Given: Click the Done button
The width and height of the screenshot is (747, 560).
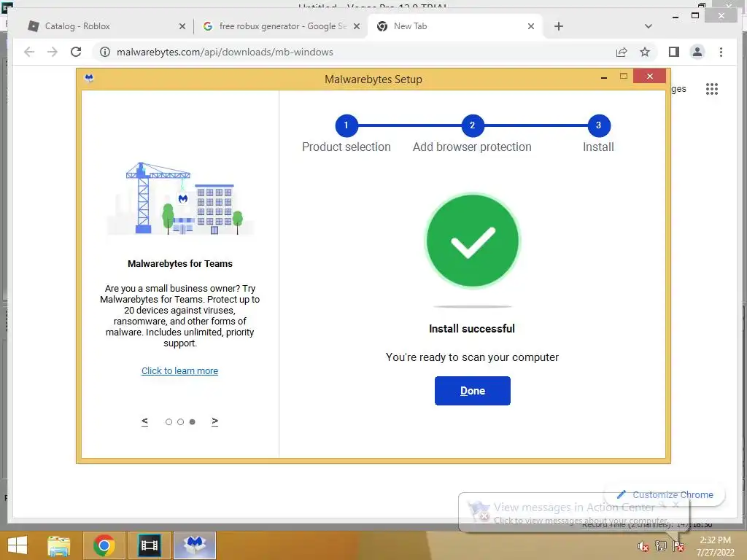Looking at the screenshot, I should tap(472, 391).
